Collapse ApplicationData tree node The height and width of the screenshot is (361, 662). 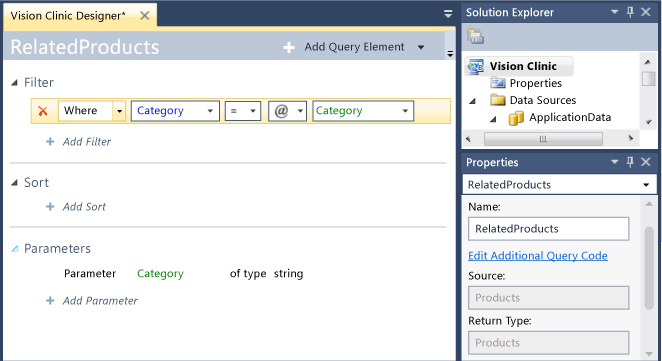tap(493, 119)
